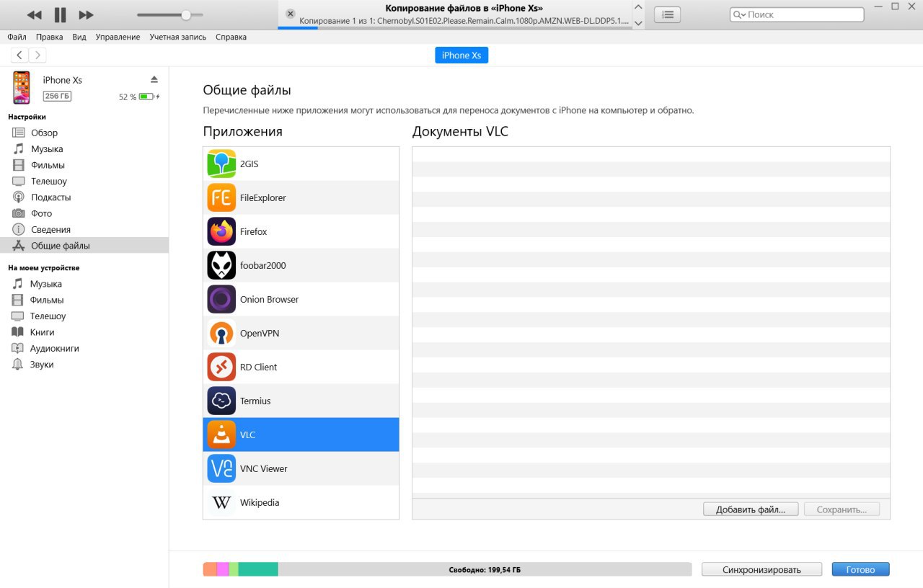This screenshot has width=923, height=588.
Task: Click the teal storage bar segment
Action: 258,569
